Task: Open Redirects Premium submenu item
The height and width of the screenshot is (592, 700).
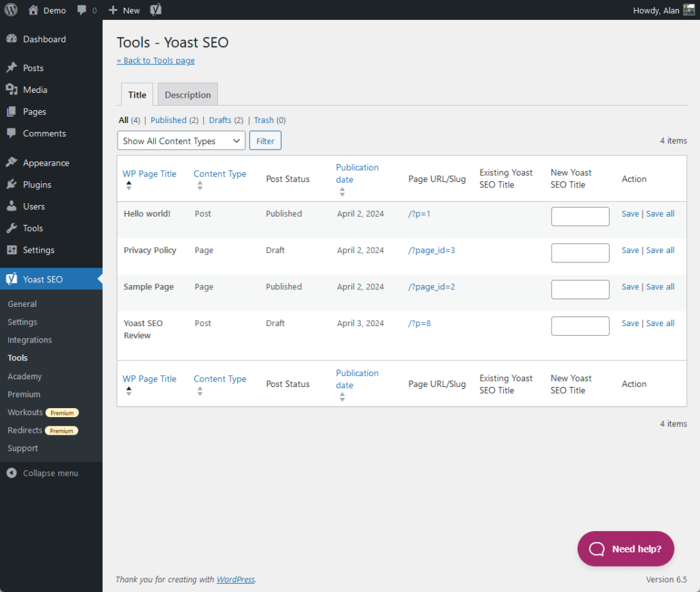Action: click(43, 431)
